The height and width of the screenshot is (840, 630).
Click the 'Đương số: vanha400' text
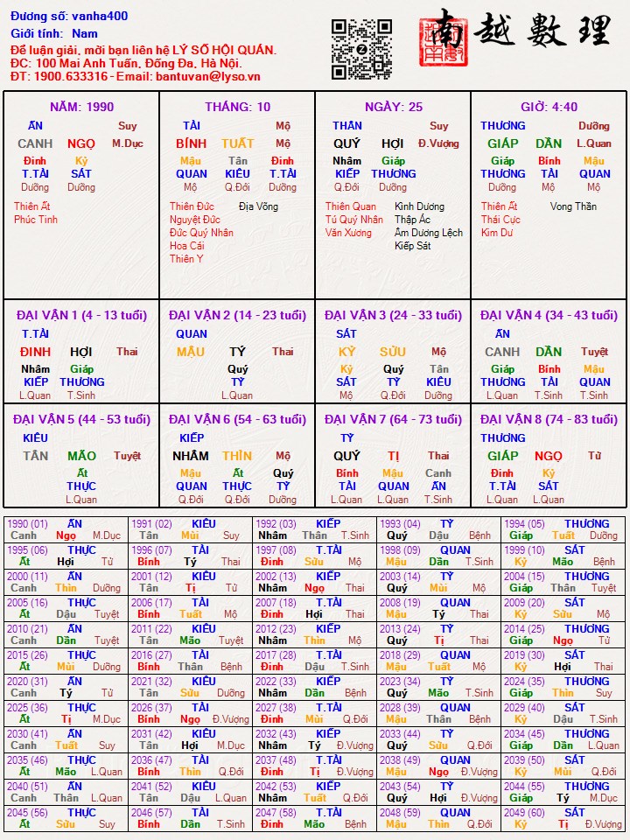click(69, 16)
